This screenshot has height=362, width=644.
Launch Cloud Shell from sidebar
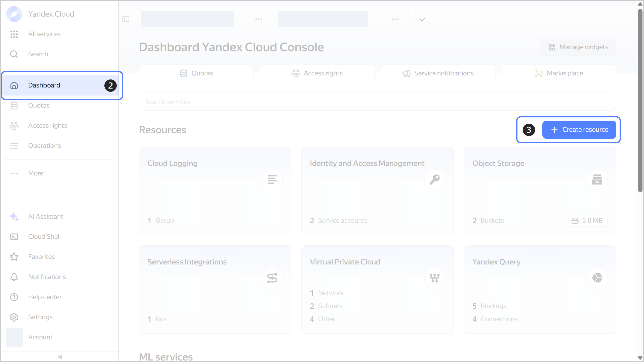pos(14,237)
